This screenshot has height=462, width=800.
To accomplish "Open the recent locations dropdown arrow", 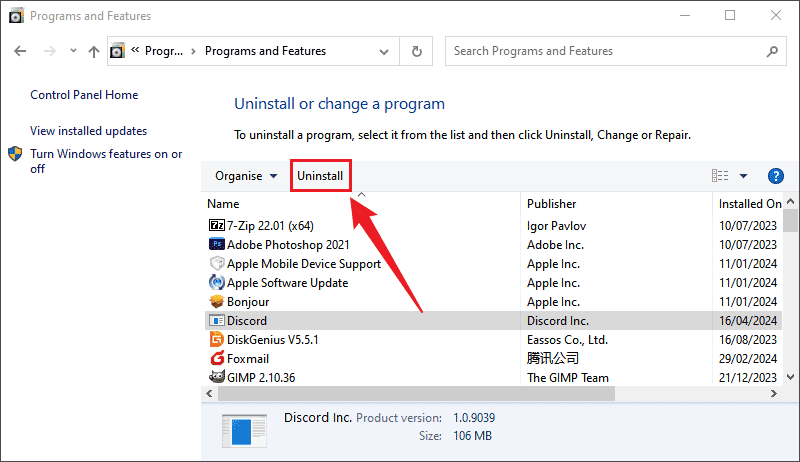I will pos(73,50).
